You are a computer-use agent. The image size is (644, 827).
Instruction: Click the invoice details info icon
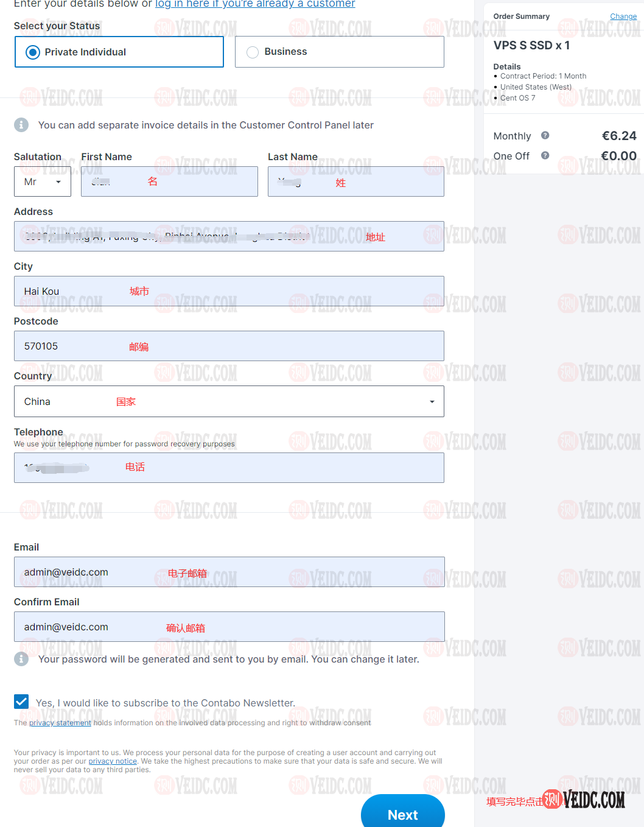click(21, 125)
